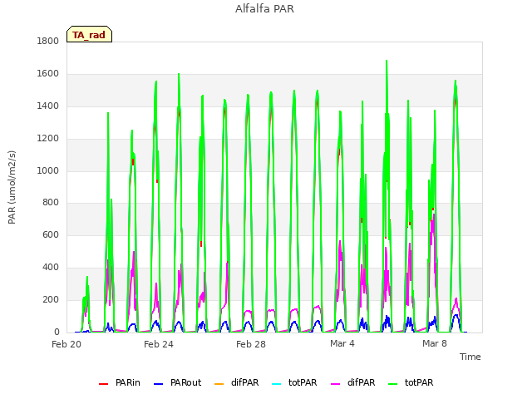Click the 400 y-axis value
The height and width of the screenshot is (399, 532).
pyautogui.click(x=51, y=268)
